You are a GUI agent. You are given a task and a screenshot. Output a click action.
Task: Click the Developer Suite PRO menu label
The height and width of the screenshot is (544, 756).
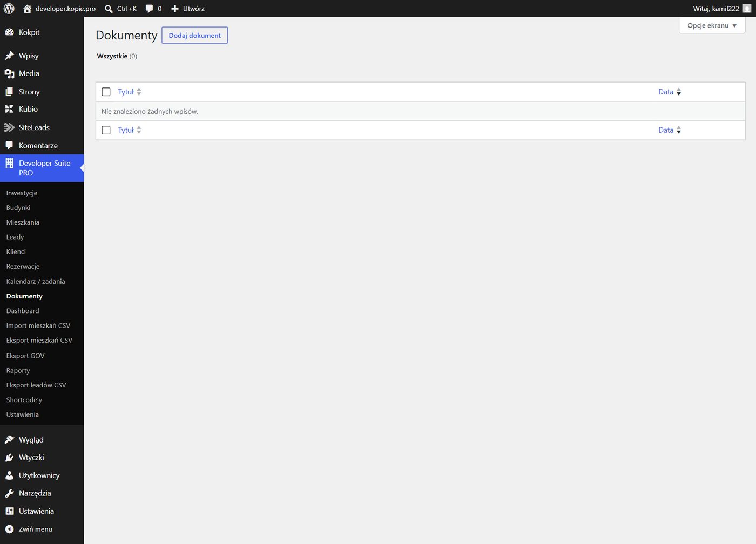point(45,168)
